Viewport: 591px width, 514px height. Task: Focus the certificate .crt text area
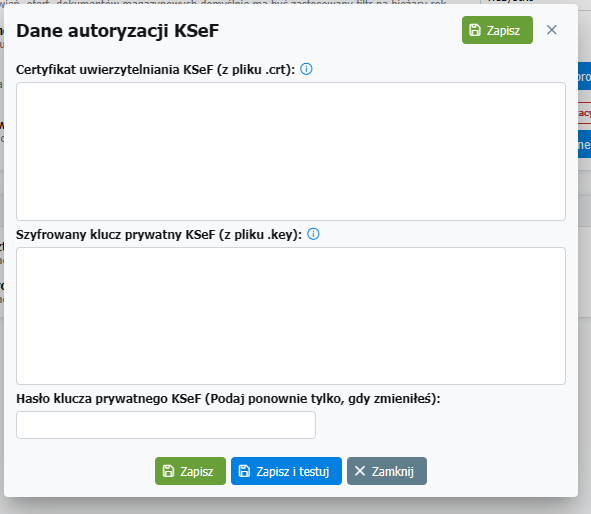tap(291, 151)
